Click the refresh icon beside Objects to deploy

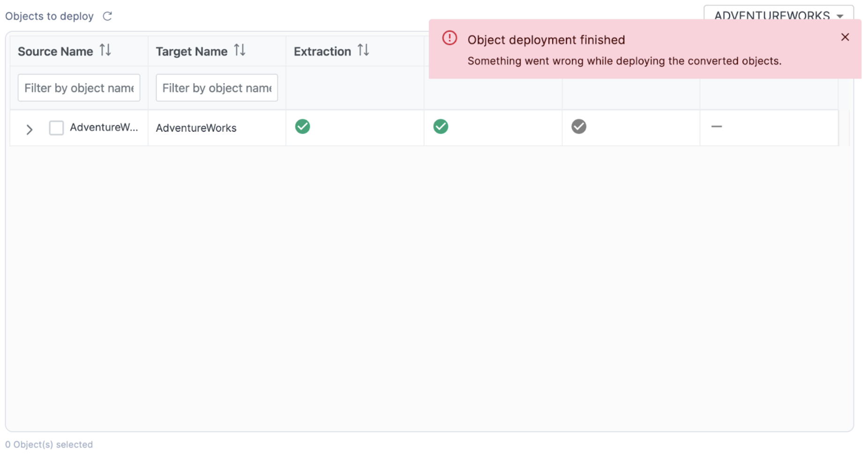[107, 16]
